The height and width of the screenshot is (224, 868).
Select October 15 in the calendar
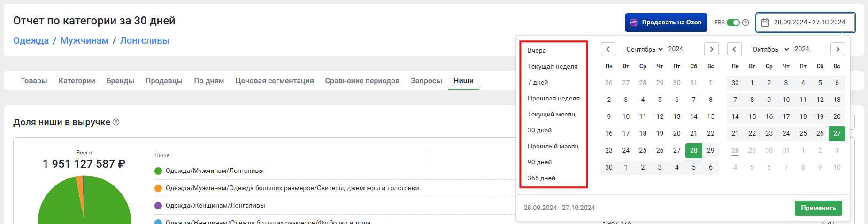click(752, 116)
